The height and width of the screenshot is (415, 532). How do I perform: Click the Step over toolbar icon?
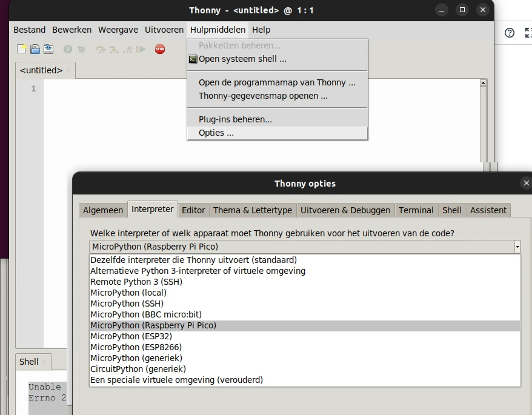click(x=101, y=50)
